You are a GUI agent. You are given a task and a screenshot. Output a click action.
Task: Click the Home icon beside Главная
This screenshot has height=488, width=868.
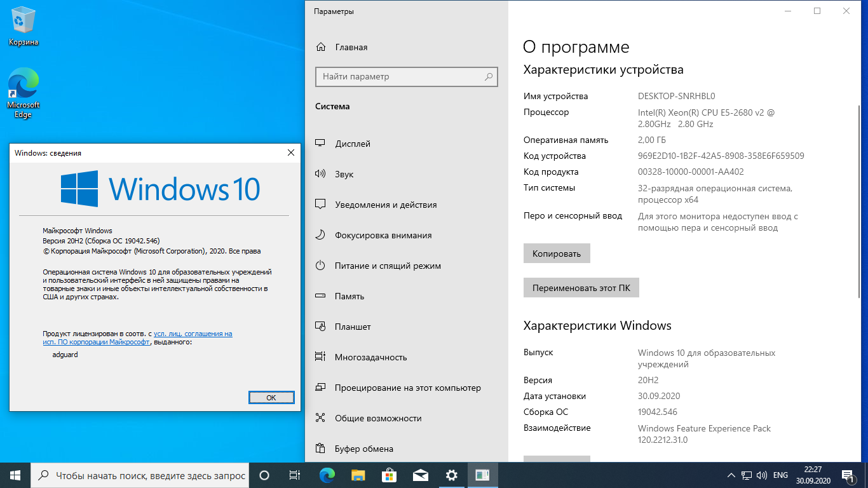pos(321,47)
